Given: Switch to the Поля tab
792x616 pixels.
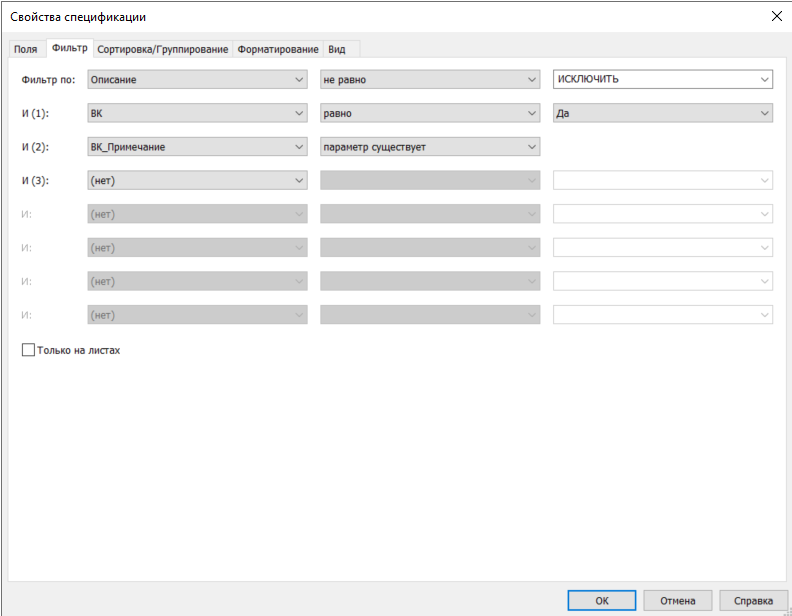Looking at the screenshot, I should pos(26,49).
